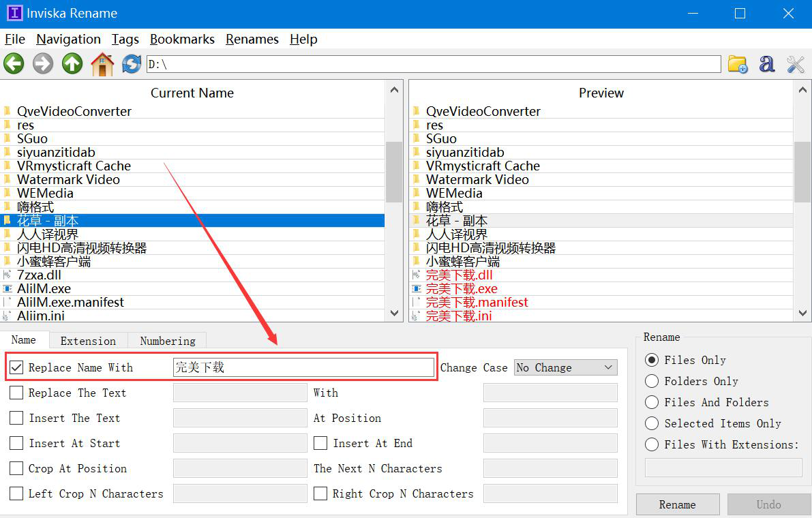The width and height of the screenshot is (812, 518).
Task: Refresh the directory listing
Action: click(x=132, y=64)
